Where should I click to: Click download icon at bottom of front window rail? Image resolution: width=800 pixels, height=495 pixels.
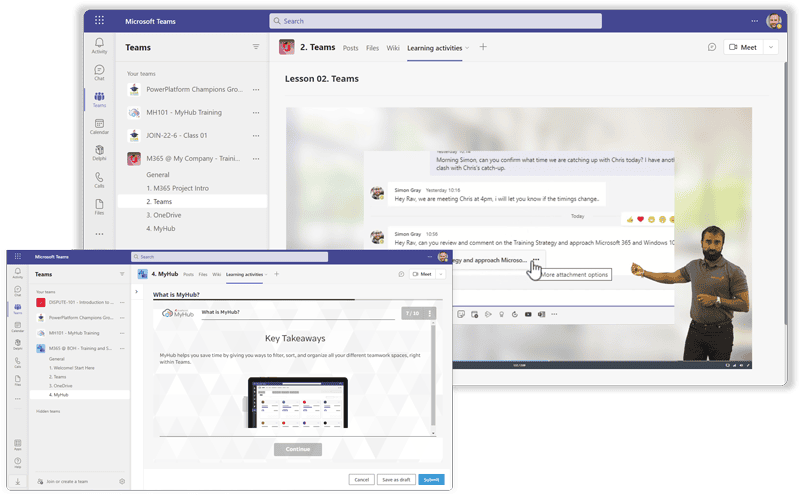pos(18,481)
